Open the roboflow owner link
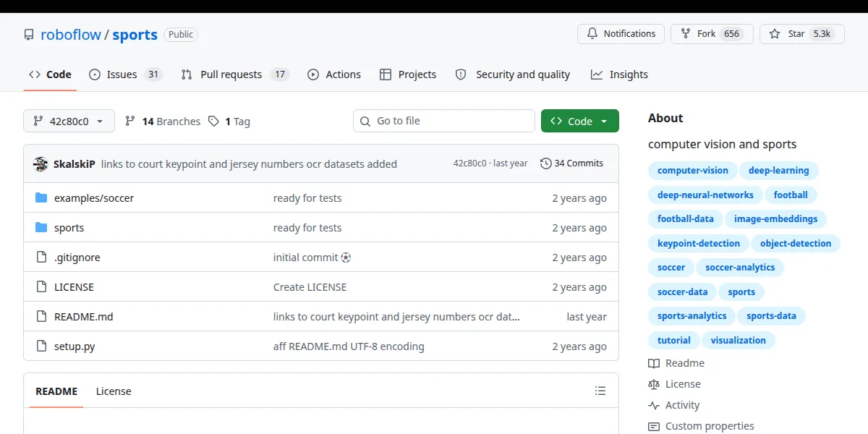Screen dimensions: 868x434 click(71, 35)
